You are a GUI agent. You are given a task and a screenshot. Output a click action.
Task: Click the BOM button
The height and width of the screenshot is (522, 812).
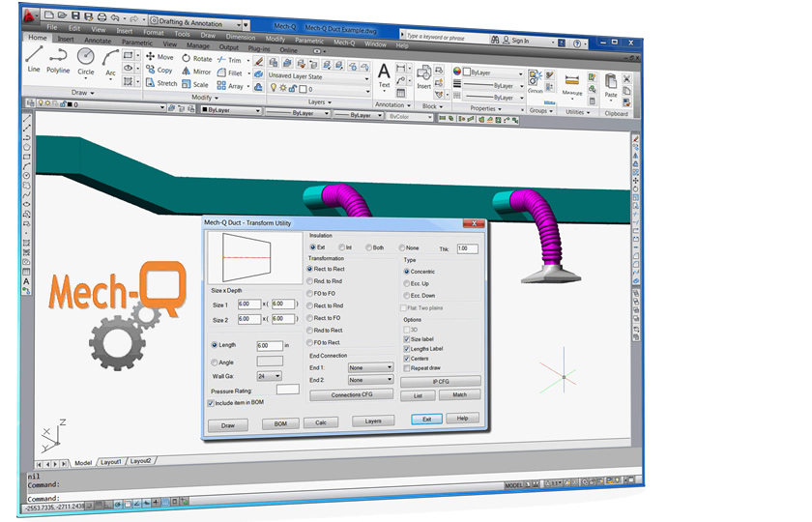click(280, 423)
